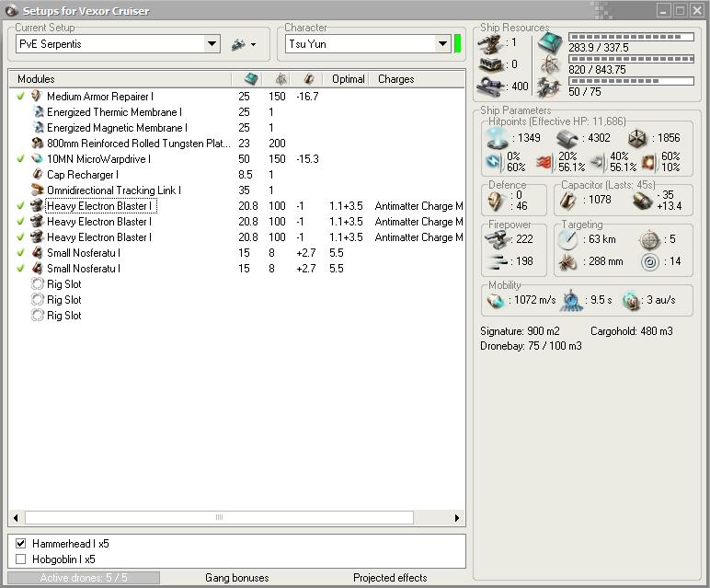
Task: Click the targeting range icon showing 63 km
Action: (x=567, y=239)
